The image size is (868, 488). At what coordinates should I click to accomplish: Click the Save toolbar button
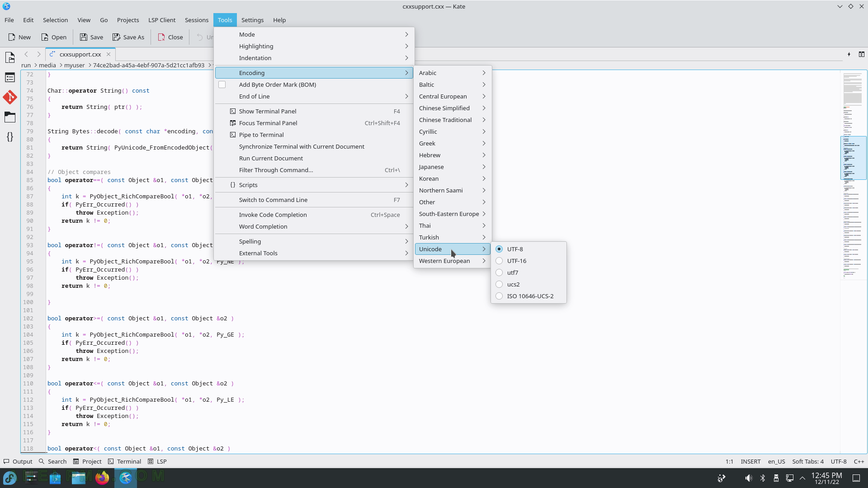coord(91,37)
